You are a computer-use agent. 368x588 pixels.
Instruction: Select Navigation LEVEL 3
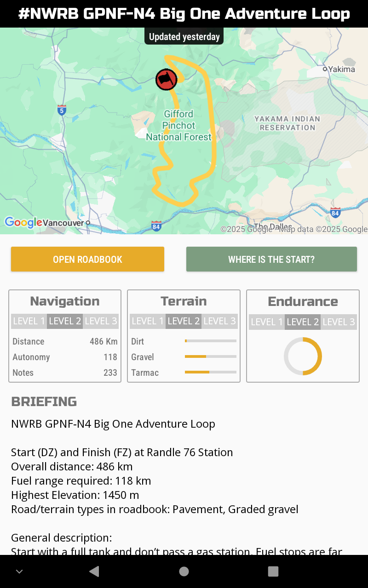[101, 321]
